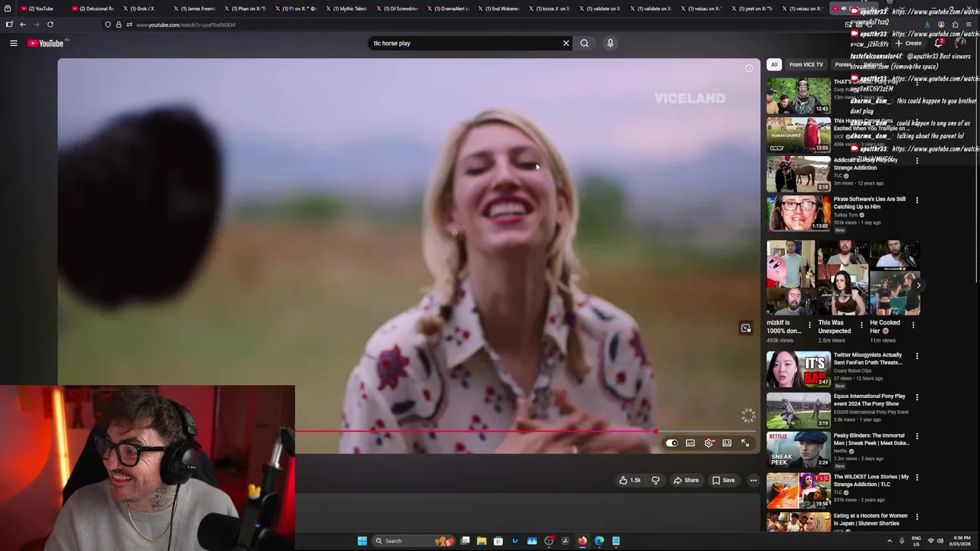Dislike the video
This screenshot has height=551, width=980.
coord(655,481)
